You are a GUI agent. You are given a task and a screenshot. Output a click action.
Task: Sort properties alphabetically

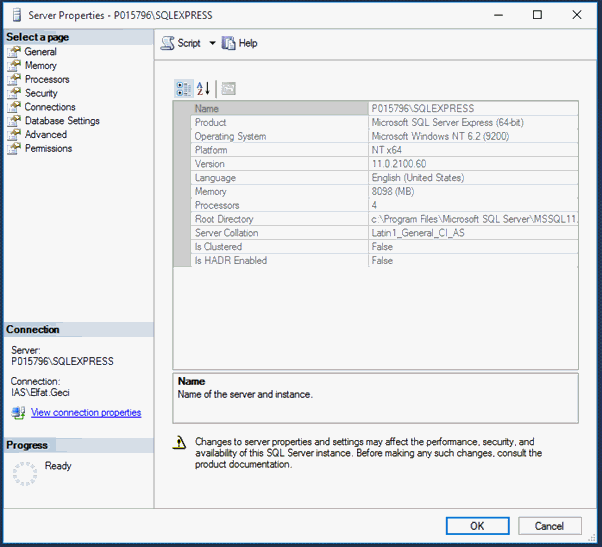pos(203,89)
